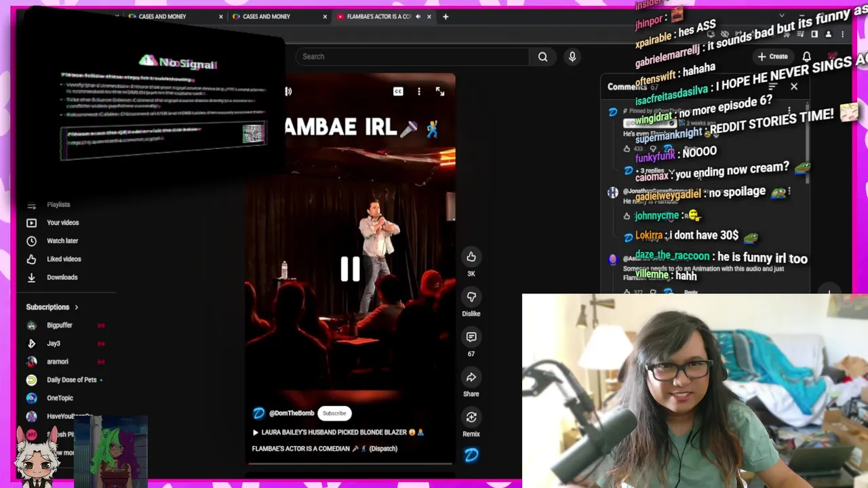868x488 pixels.
Task: Open the @DomTheBomb channel link
Action: 292,413
